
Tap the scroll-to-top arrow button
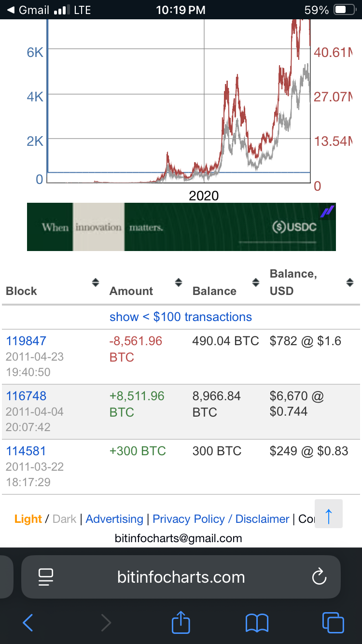(329, 515)
